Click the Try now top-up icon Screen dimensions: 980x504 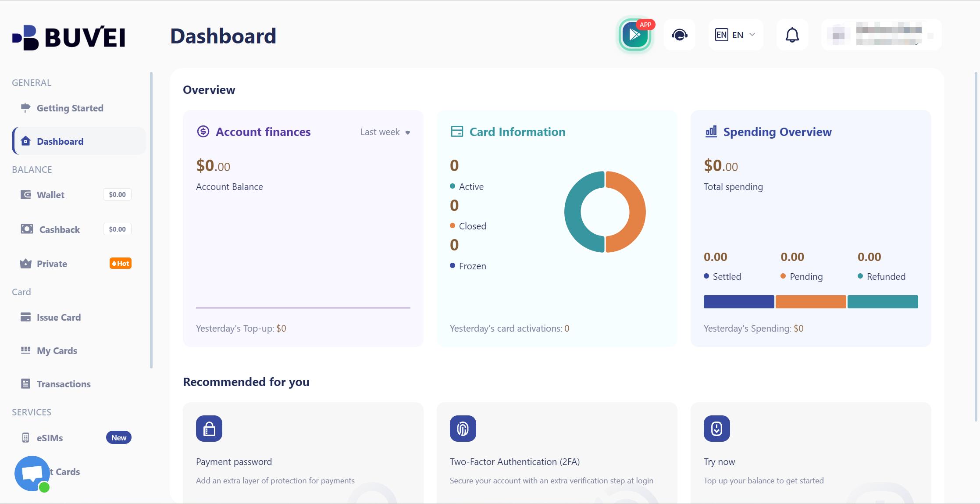716,429
